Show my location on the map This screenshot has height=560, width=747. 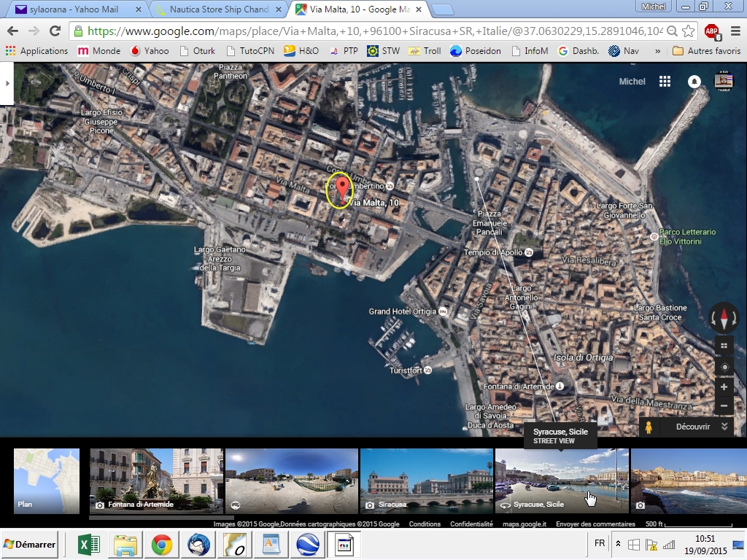(724, 367)
